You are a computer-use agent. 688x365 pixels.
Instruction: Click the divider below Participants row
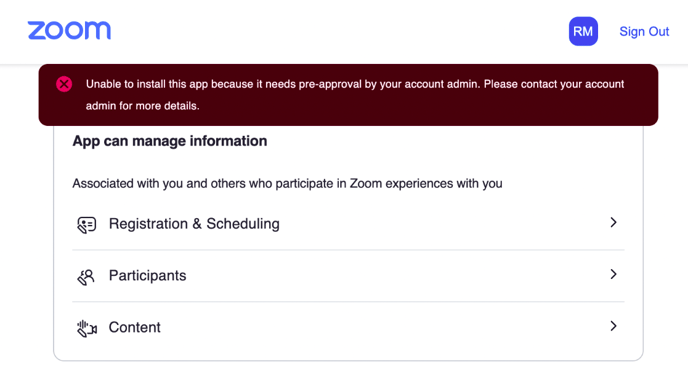tap(348, 301)
